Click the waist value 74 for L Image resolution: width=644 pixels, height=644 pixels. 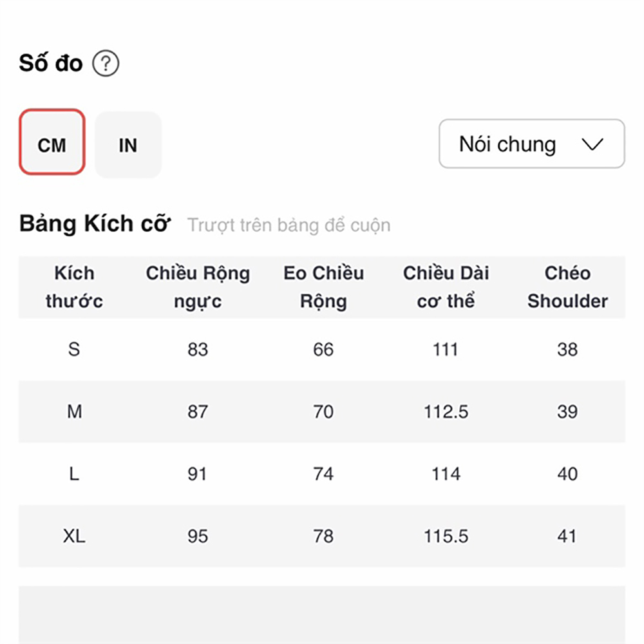pos(324,474)
